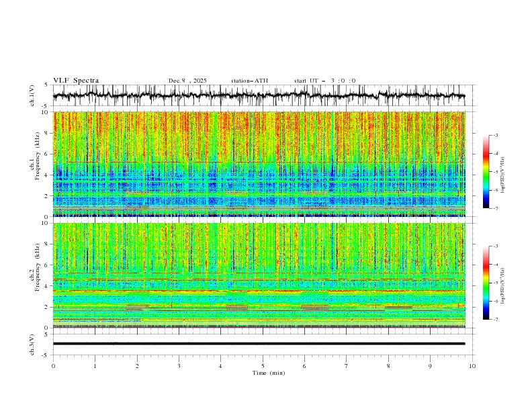Viewport: 532px width, 411px height.
Task: Click the "8" kHz tick on ch.1 spectrogram axis
Action: (x=47, y=133)
